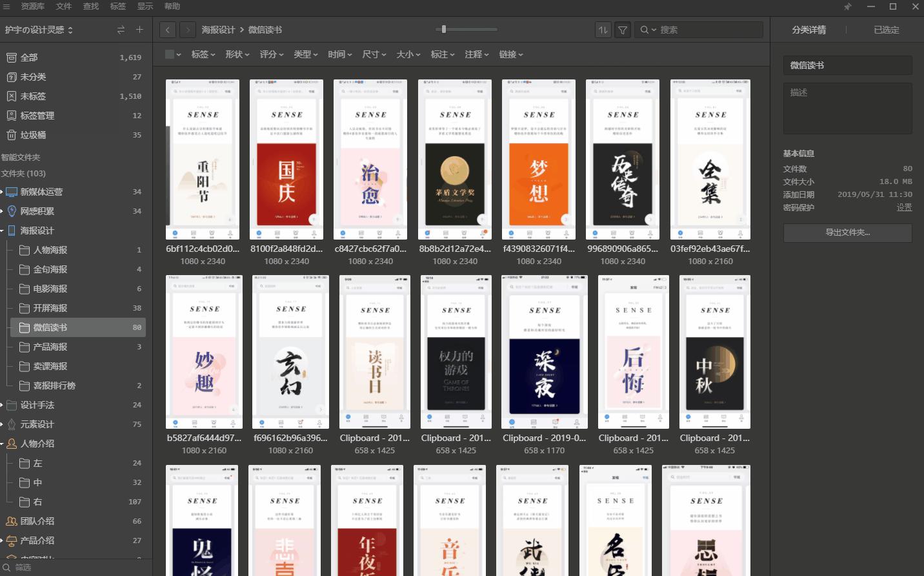Open the 注释 filter dropdown
924x576 pixels.
(x=476, y=54)
